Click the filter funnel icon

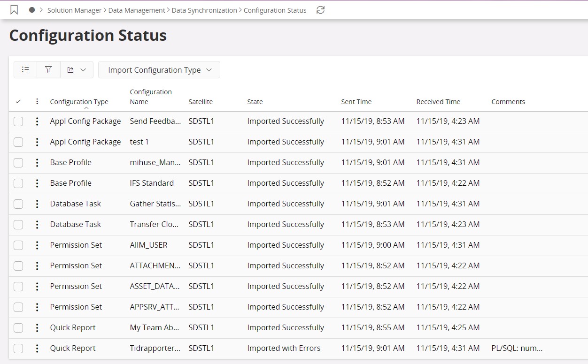(x=48, y=69)
